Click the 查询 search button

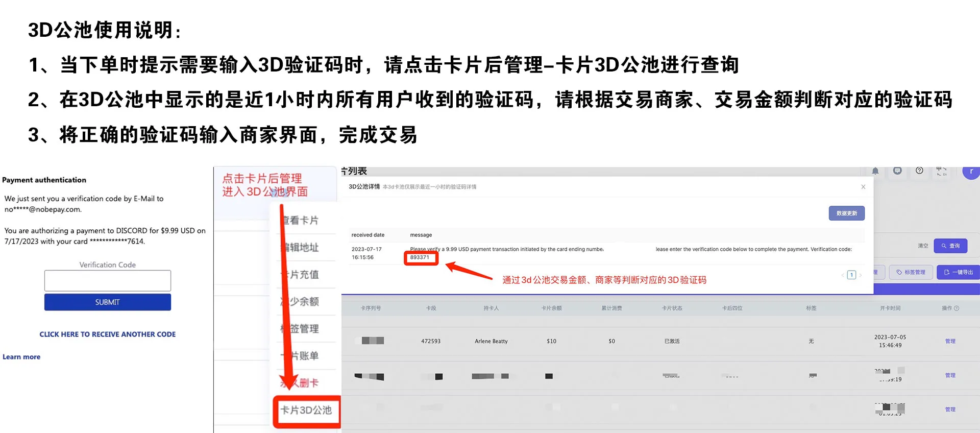point(950,246)
